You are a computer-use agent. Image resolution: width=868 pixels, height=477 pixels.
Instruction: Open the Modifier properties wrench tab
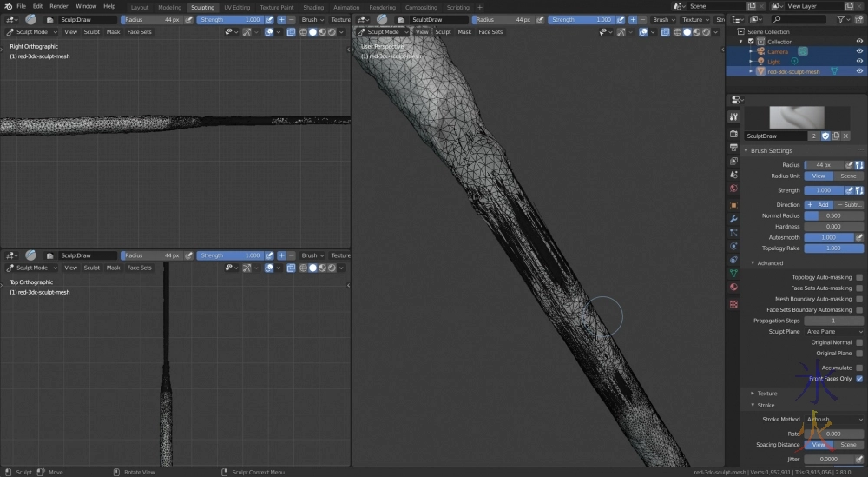point(733,218)
